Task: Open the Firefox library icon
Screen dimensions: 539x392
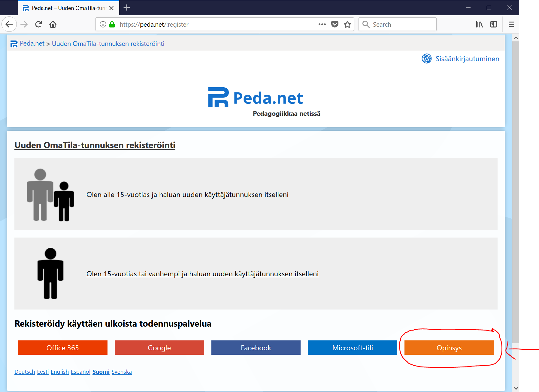Action: click(x=479, y=24)
